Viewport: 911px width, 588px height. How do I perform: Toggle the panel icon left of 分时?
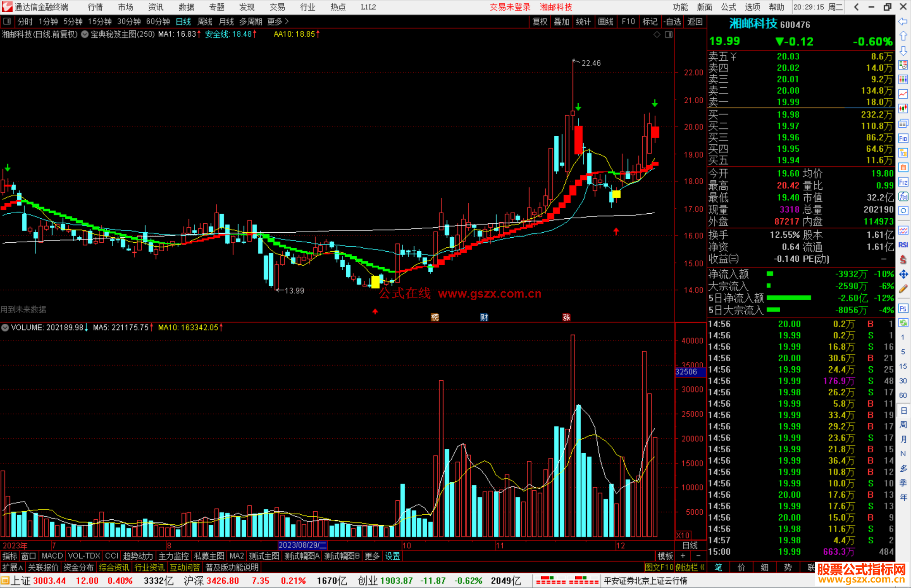(x=7, y=21)
